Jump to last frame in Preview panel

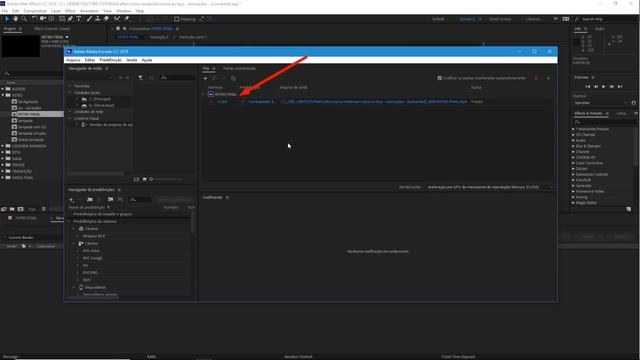coord(620,87)
